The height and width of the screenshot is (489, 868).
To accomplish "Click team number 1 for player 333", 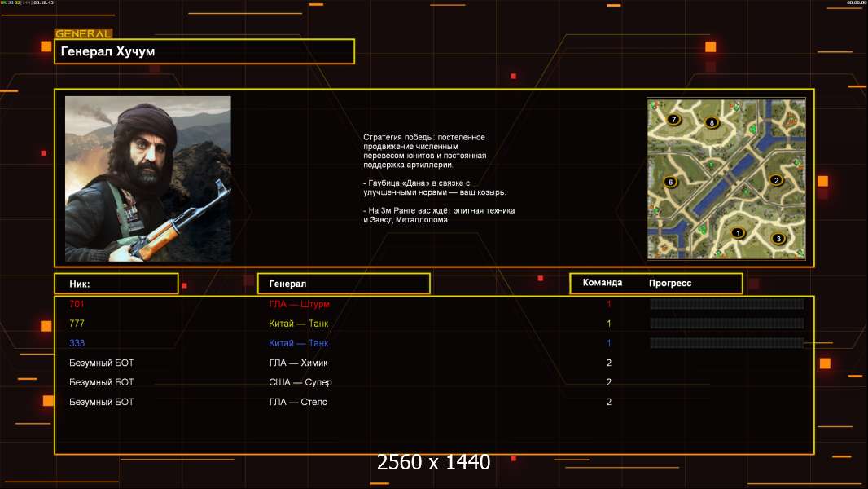I will click(608, 343).
